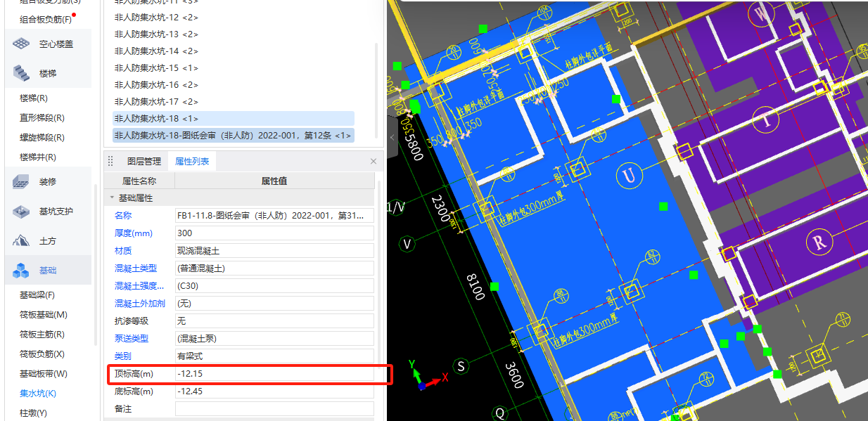Viewport: 868px width, 421px height.
Task: Click the 属性值 column header
Action: click(274, 181)
